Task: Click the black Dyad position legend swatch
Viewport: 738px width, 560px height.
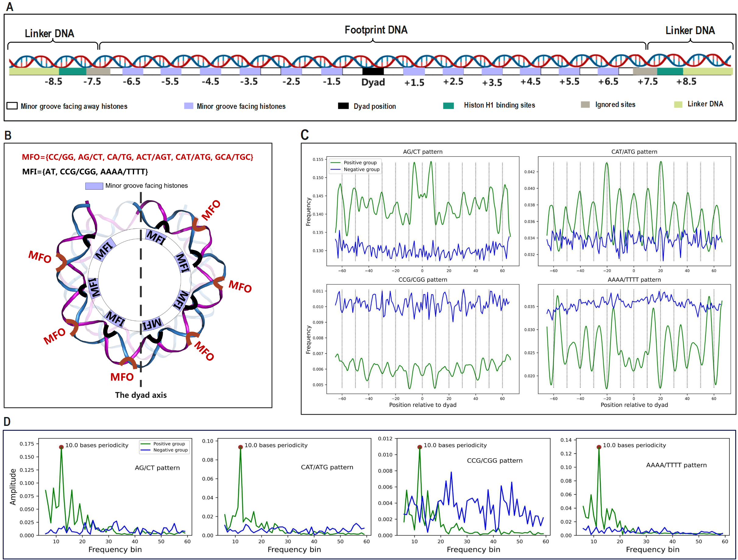Action: coord(343,106)
